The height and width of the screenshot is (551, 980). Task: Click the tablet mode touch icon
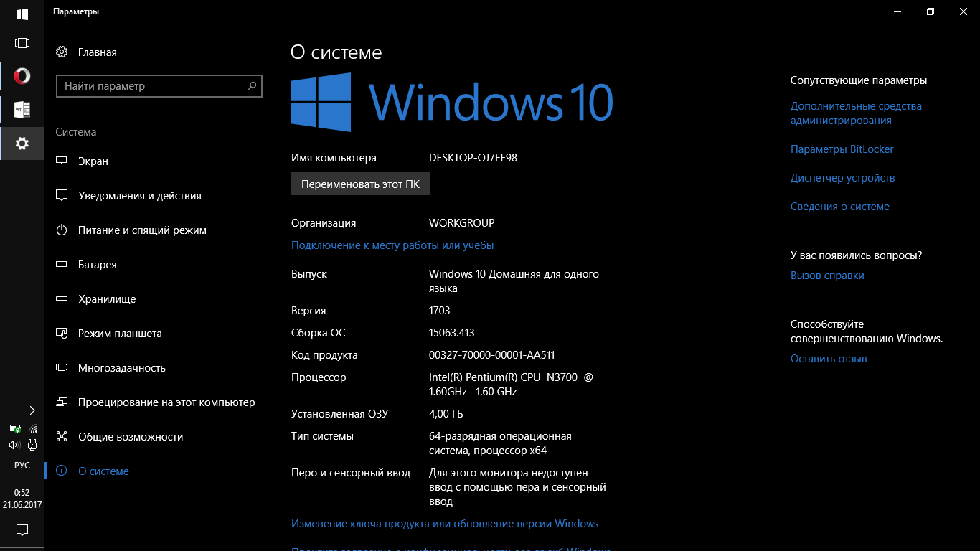pyautogui.click(x=62, y=334)
